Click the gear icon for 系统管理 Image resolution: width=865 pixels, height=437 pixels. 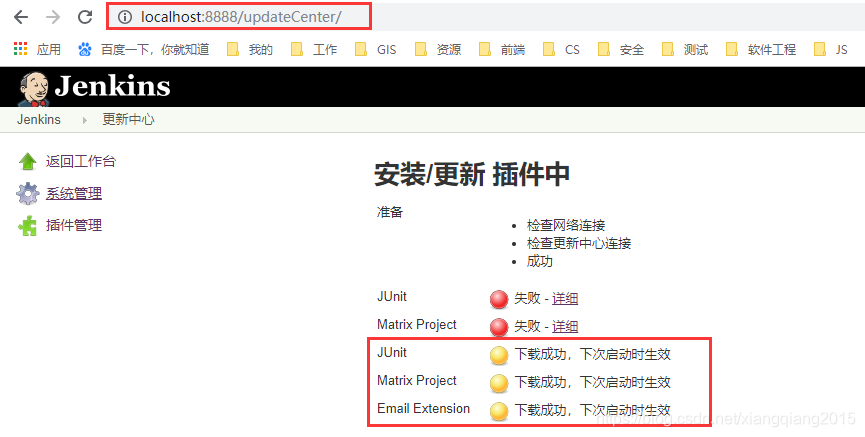28,194
